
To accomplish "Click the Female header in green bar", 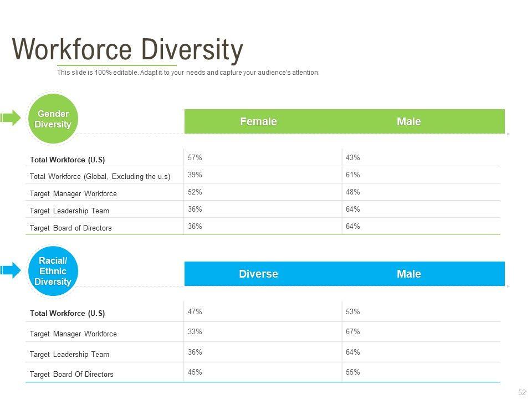I will point(258,121).
